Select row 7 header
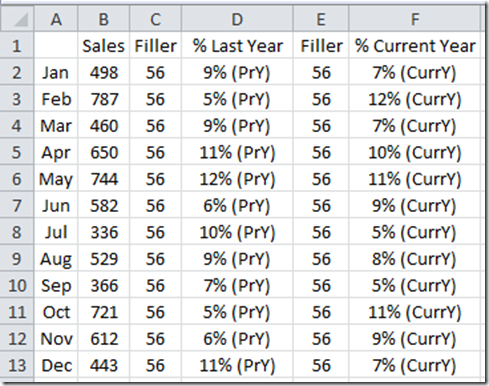Screen dimensions: 489x386 click(x=17, y=205)
